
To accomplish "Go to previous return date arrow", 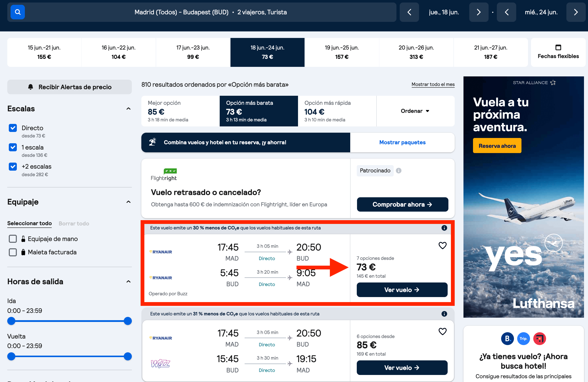I will coord(506,12).
